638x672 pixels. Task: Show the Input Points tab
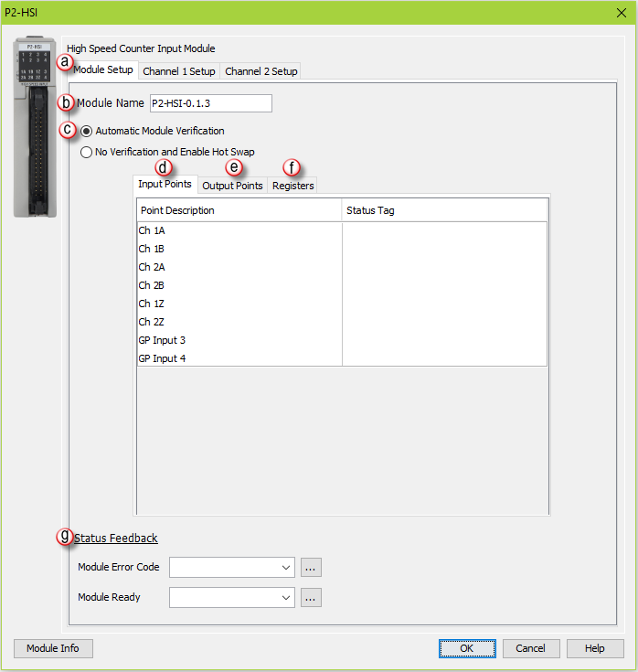(165, 185)
